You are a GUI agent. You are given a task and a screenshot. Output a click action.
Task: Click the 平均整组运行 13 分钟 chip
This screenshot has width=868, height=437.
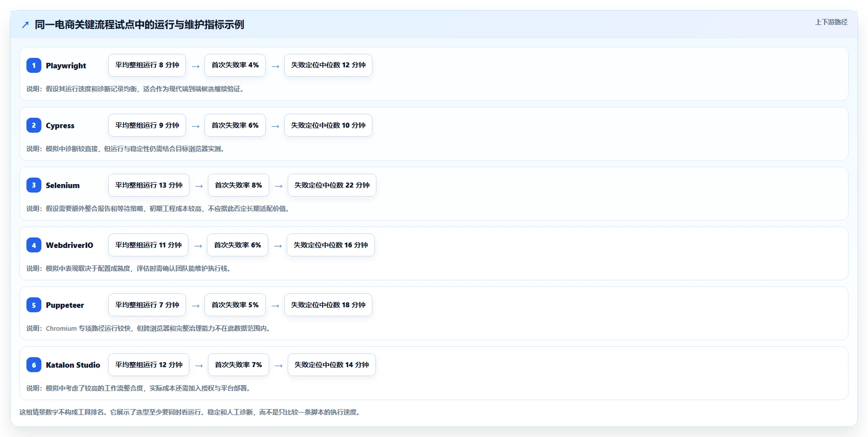[149, 185]
